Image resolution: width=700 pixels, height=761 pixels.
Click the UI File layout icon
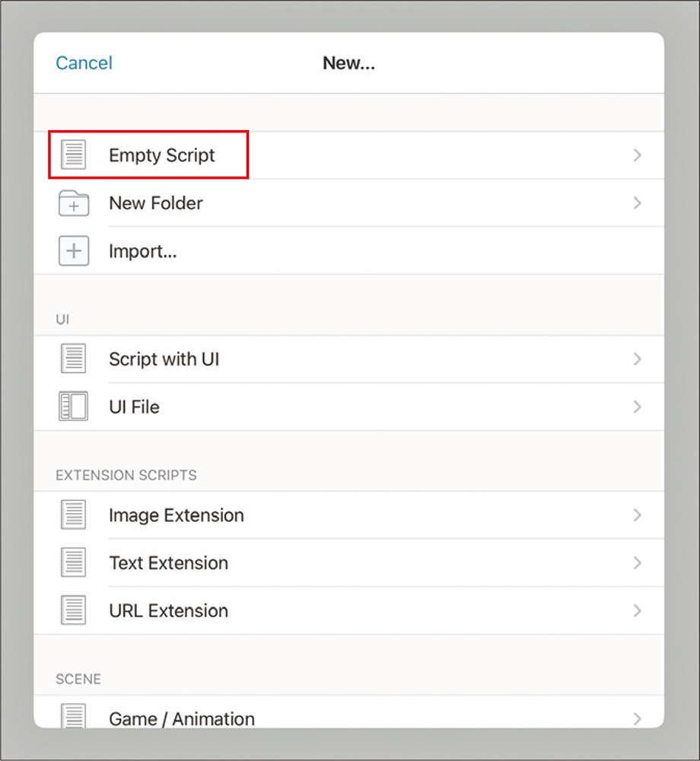(74, 406)
